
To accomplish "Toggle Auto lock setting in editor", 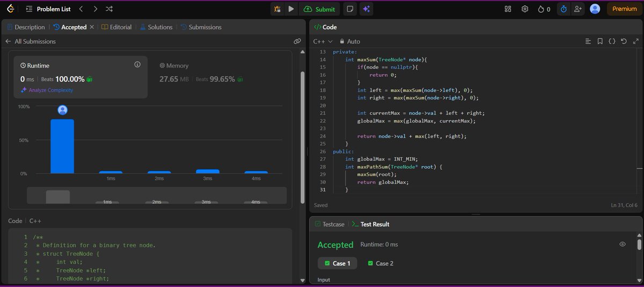I will point(349,41).
